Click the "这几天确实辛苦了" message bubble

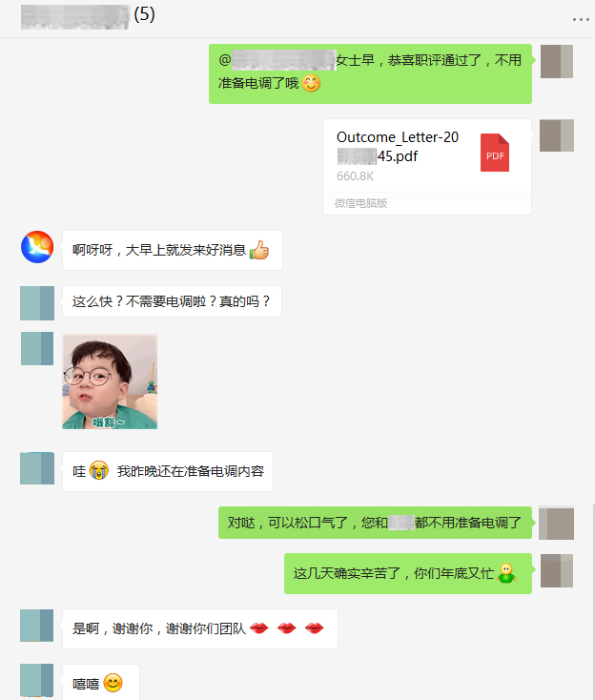pyautogui.click(x=408, y=573)
